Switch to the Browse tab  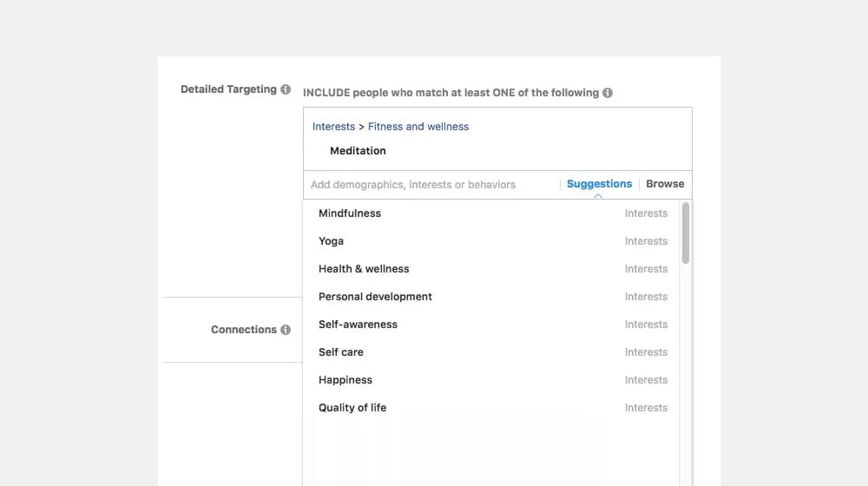pos(665,184)
